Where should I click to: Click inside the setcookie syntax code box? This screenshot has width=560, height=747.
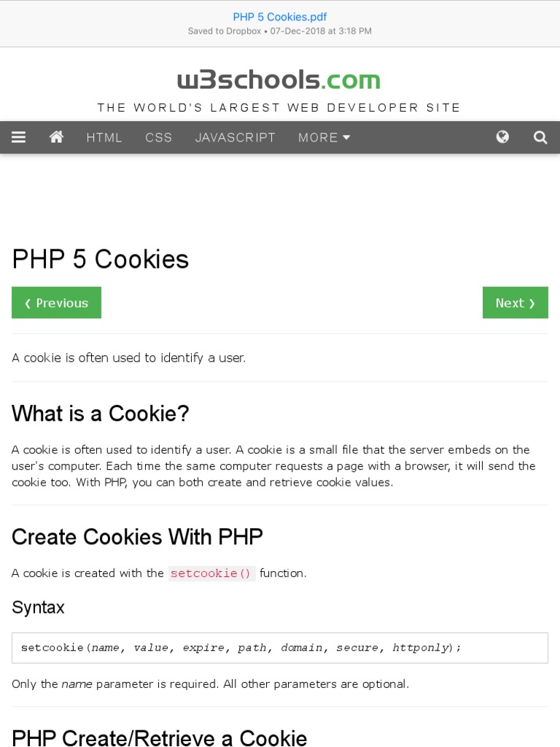280,648
